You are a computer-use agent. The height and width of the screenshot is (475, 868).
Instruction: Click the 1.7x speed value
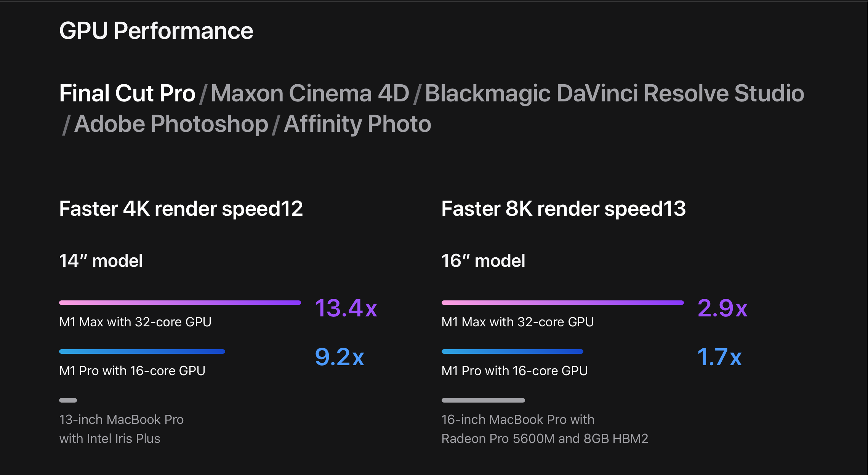(719, 357)
